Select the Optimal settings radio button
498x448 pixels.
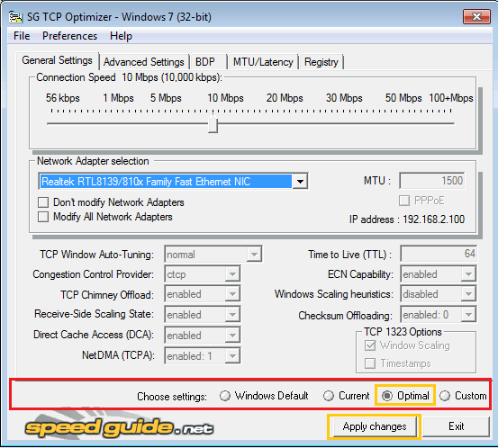387,396
